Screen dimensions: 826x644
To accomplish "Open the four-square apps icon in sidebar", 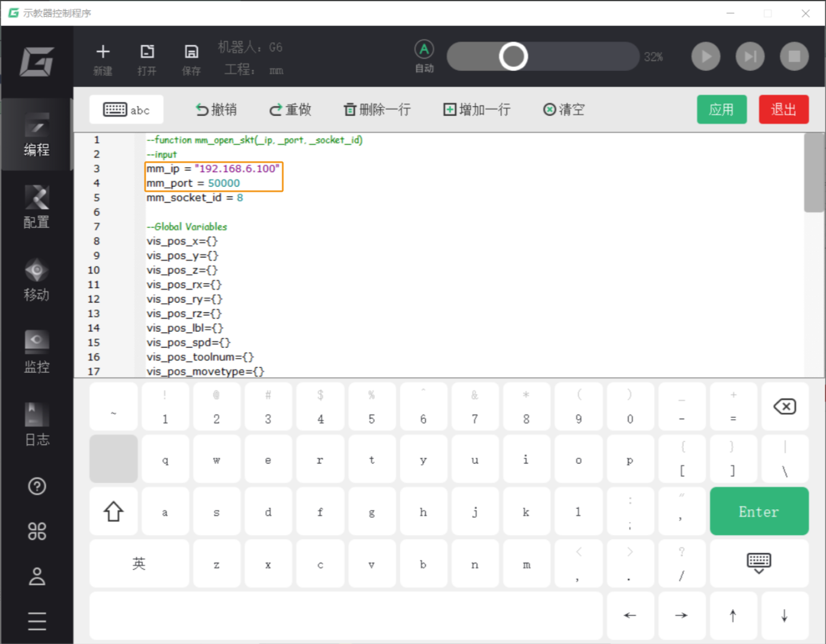I will [37, 532].
